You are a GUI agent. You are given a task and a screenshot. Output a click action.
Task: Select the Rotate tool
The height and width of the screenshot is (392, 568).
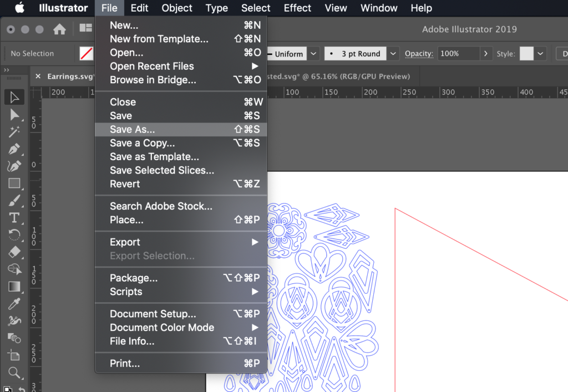pyautogui.click(x=14, y=235)
